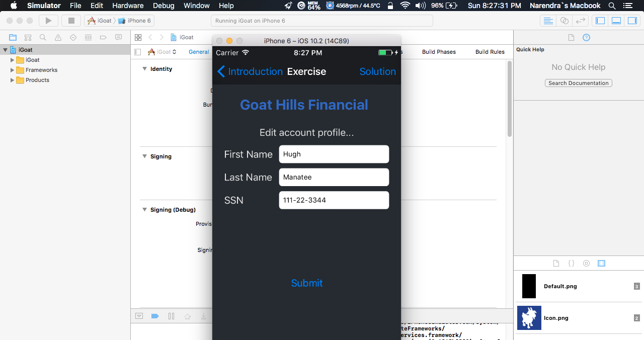Show the Quick Help inspector
The height and width of the screenshot is (340, 644).
586,37
